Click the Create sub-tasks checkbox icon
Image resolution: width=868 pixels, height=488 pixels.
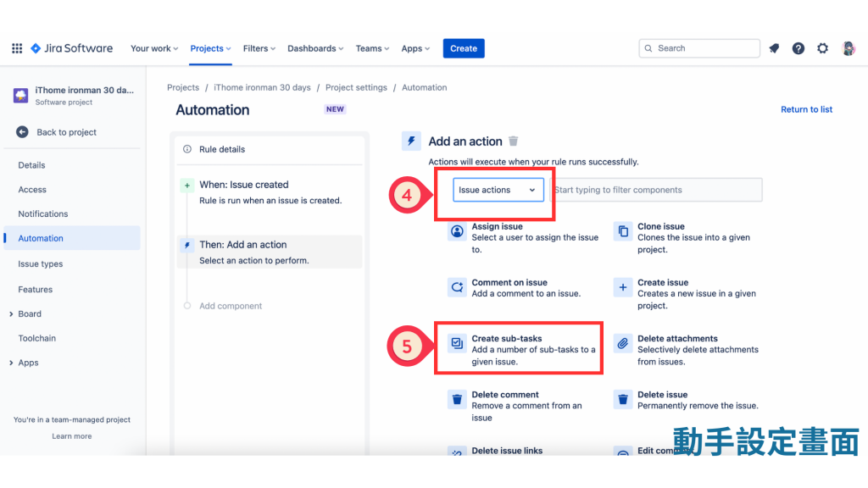457,344
